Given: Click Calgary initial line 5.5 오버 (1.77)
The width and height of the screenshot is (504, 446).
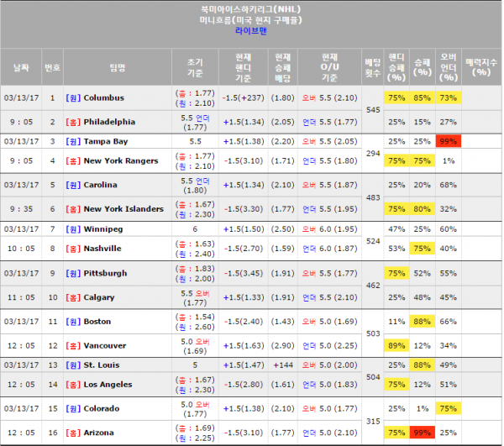Looking at the screenshot, I should pos(195,298).
